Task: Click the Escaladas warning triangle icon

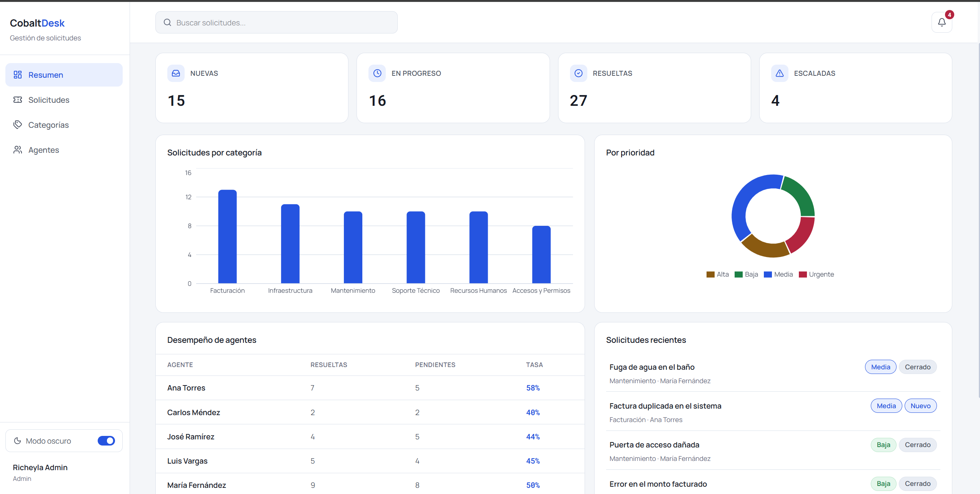Action: pos(780,73)
